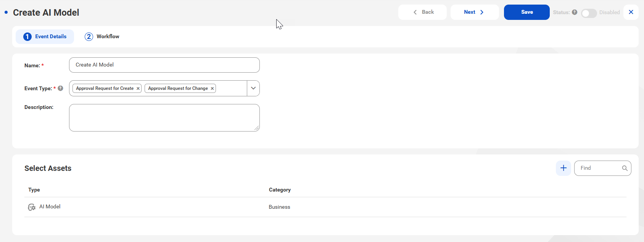Image resolution: width=644 pixels, height=242 pixels.
Task: Click the Event Type help question mark icon
Action: click(x=60, y=88)
